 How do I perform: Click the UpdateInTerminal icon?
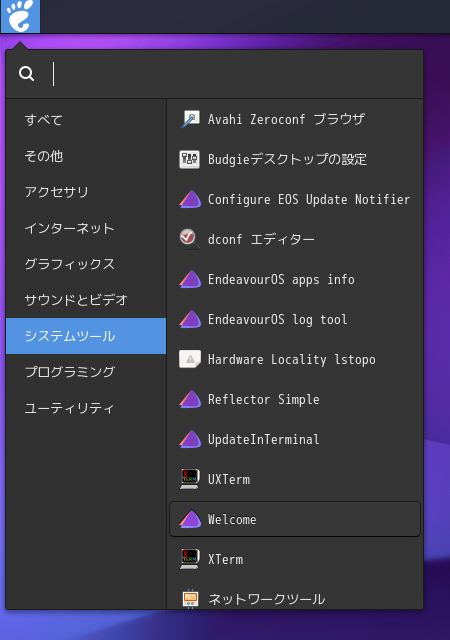pos(190,439)
